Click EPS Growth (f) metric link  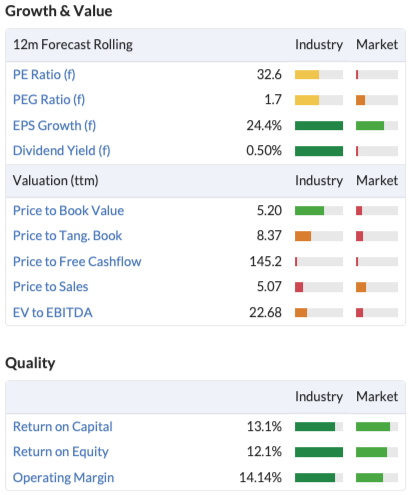(54, 126)
